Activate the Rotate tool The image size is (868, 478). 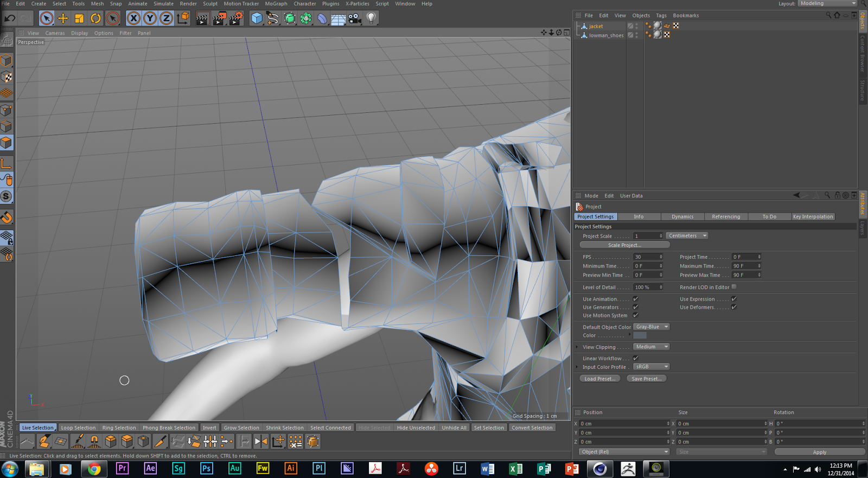(x=95, y=18)
